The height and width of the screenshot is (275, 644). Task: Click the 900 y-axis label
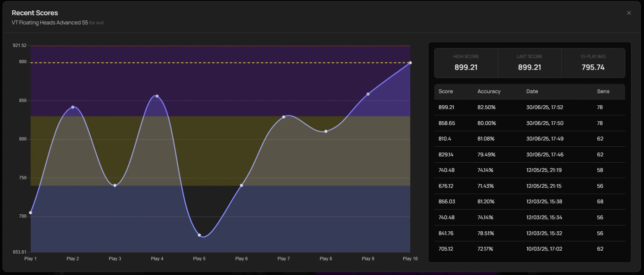click(23, 62)
